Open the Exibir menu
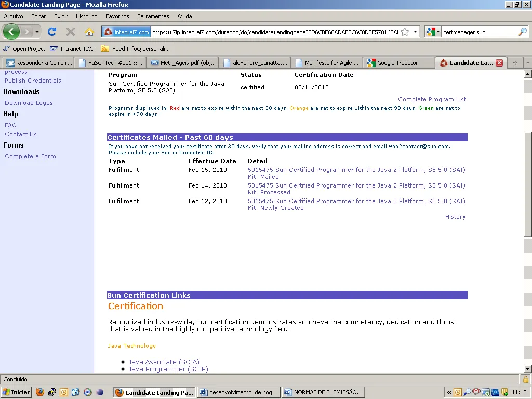532x399 pixels. click(x=61, y=16)
